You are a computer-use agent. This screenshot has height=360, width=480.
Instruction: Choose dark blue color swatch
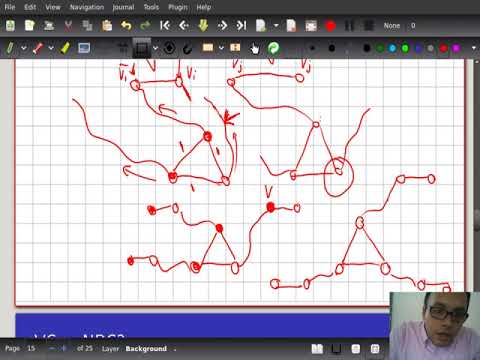418,48
